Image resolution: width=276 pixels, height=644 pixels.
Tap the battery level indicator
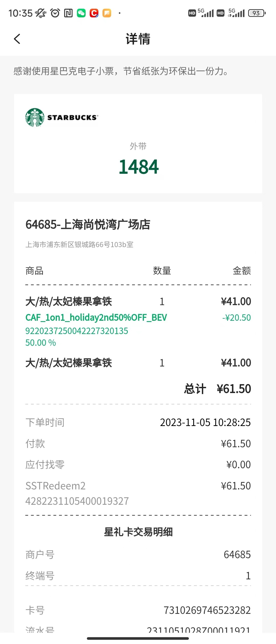coord(257,13)
